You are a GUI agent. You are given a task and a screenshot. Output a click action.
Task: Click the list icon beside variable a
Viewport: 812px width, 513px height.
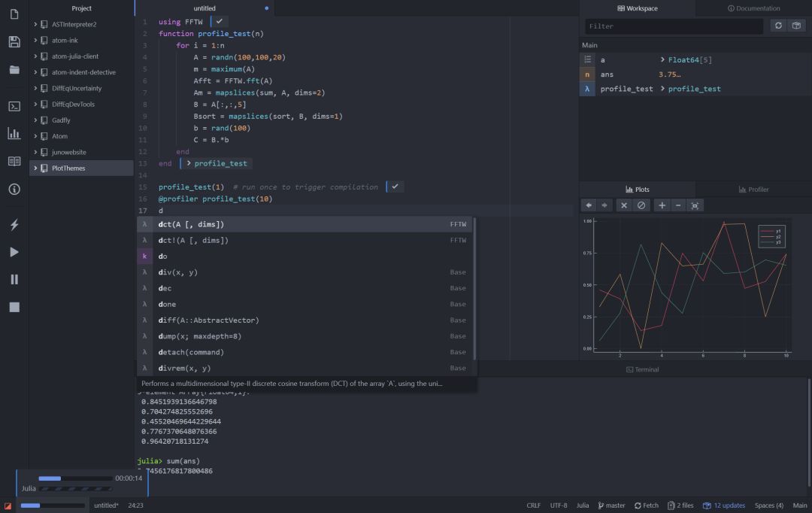(x=587, y=59)
